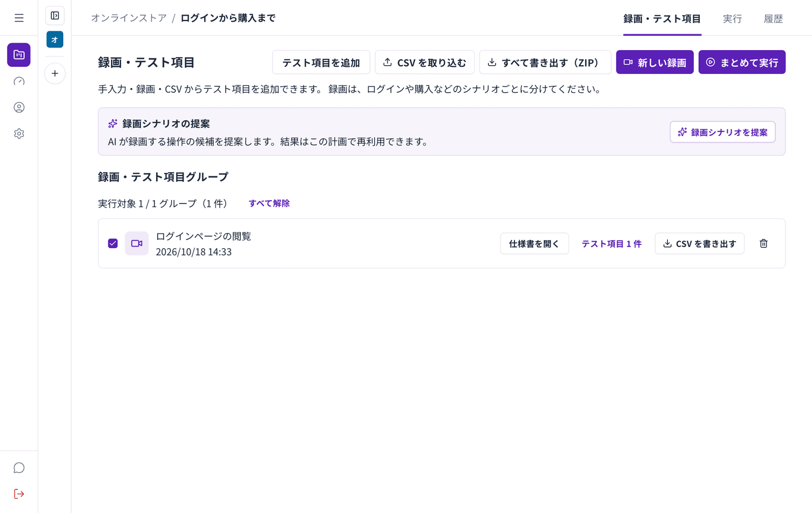The height and width of the screenshot is (513, 812).
Task: Open 仕様書を開く for the group
Action: [x=534, y=244]
